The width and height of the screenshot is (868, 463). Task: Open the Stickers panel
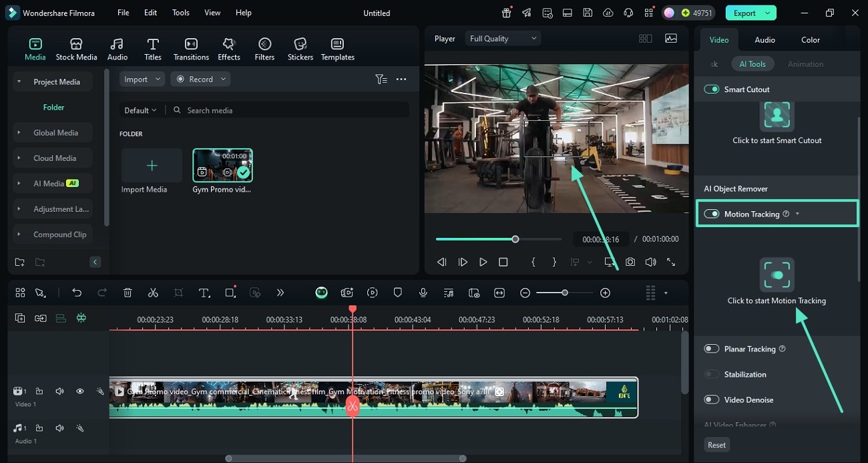pyautogui.click(x=300, y=49)
